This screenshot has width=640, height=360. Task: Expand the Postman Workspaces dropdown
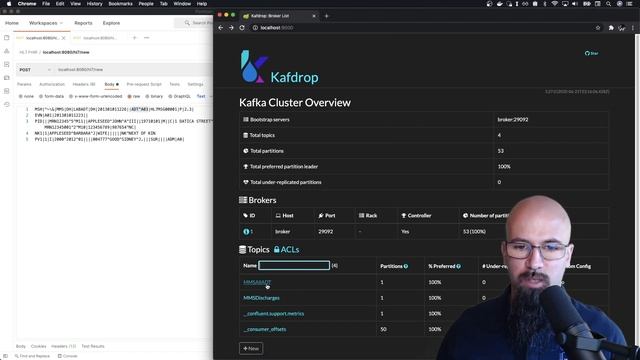pos(46,23)
